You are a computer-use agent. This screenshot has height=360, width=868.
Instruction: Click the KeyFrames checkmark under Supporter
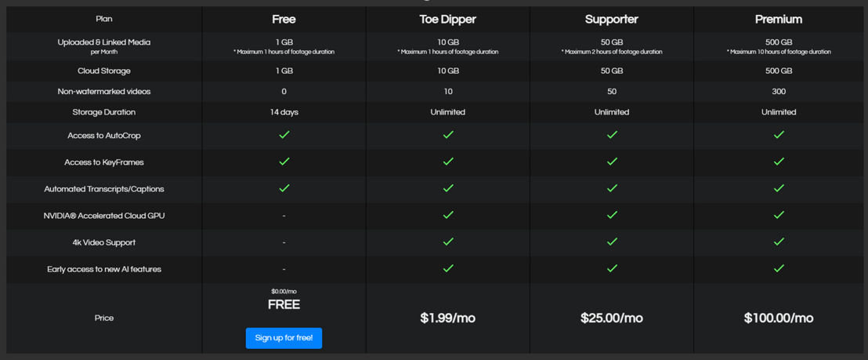(x=612, y=161)
